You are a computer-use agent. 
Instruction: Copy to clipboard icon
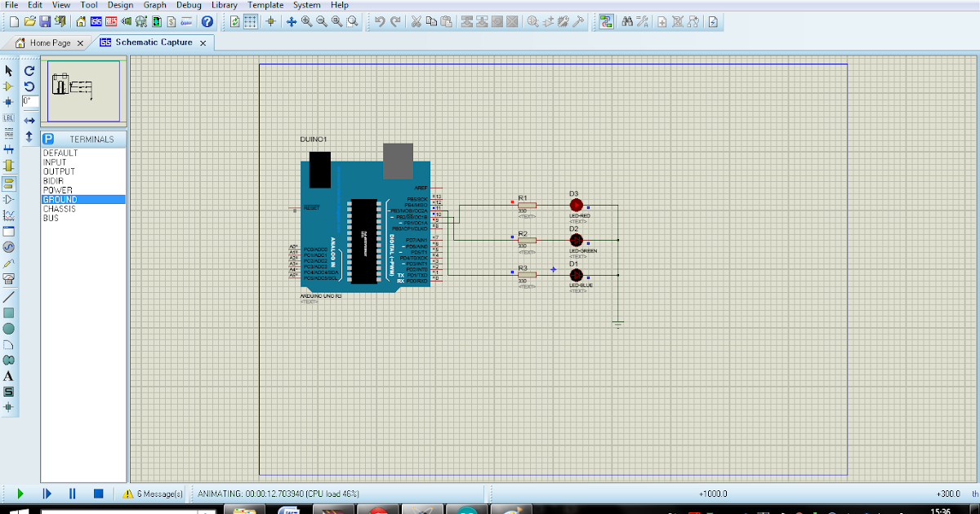point(430,22)
